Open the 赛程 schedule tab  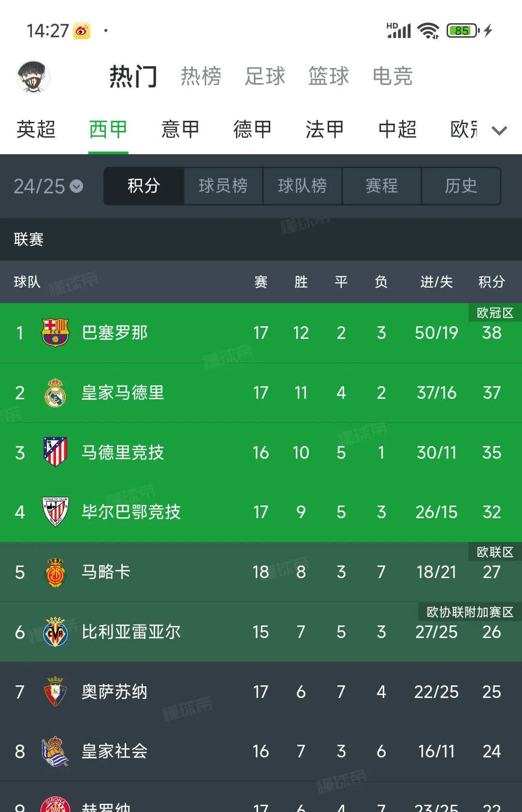click(x=381, y=187)
